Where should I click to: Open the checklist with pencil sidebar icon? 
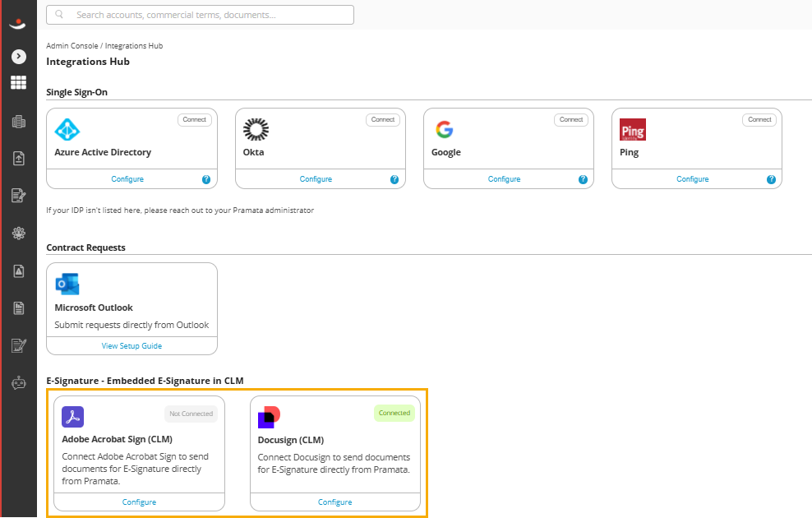[x=19, y=345]
